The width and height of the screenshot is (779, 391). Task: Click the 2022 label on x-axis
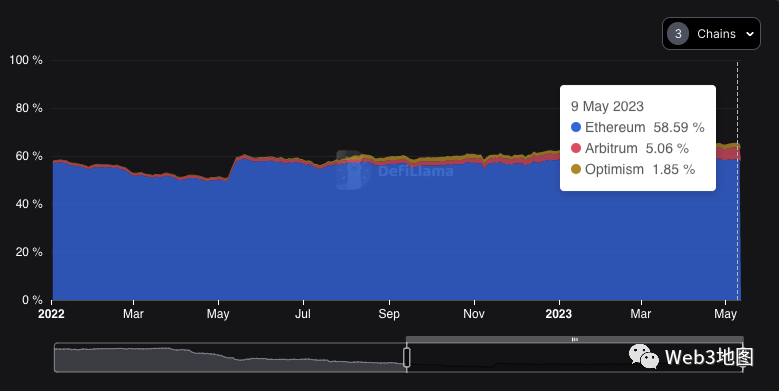click(x=51, y=314)
